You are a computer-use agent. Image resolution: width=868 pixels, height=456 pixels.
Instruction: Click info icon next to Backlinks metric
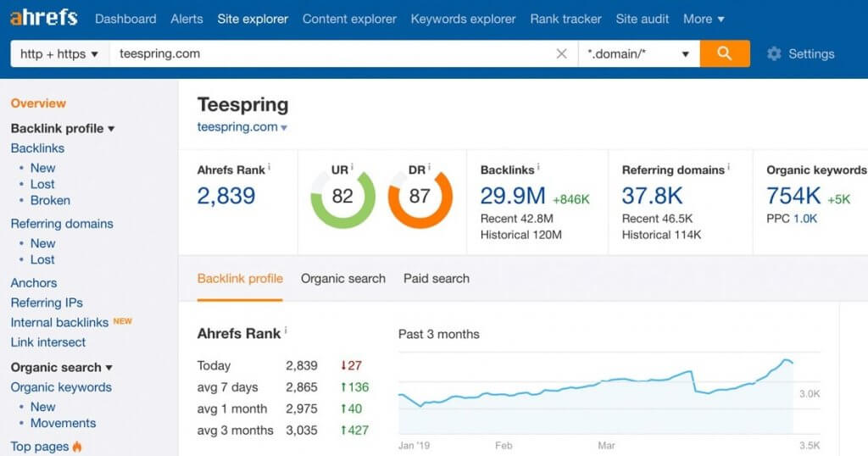[x=538, y=166]
